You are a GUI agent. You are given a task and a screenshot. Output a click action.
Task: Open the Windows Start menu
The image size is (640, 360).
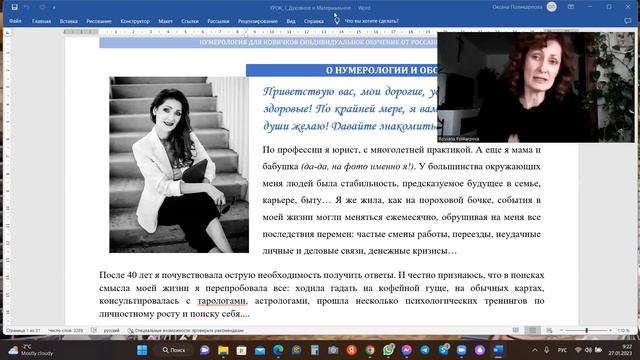[x=142, y=350]
